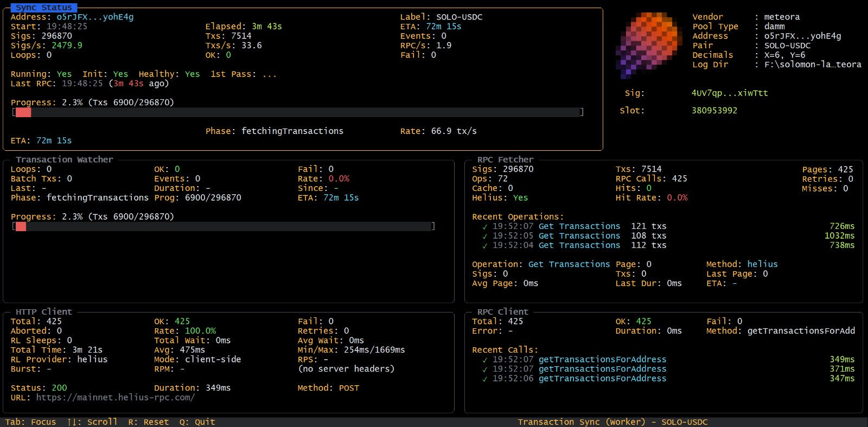Click the checkmark beside 19:52:05 Get Transactions
Image resolution: width=868 pixels, height=427 pixels.
[484, 237]
